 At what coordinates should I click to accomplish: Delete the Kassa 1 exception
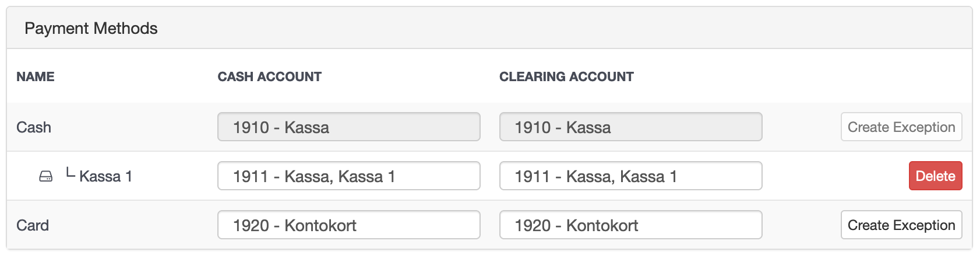935,176
